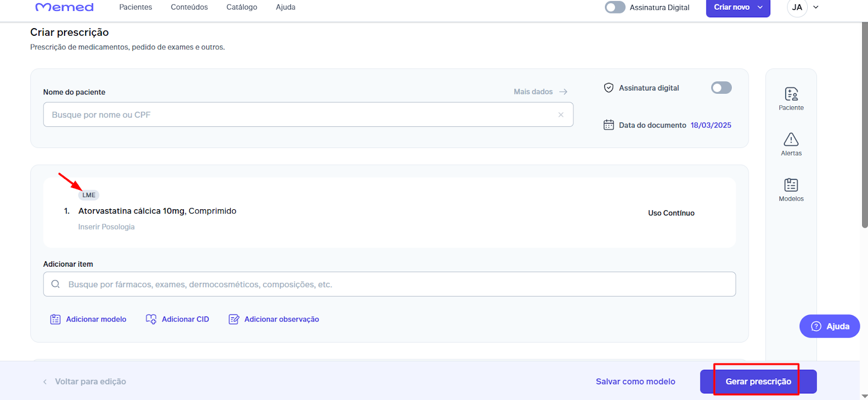This screenshot has height=400, width=868.
Task: Click the JA user avatar
Action: (x=797, y=7)
